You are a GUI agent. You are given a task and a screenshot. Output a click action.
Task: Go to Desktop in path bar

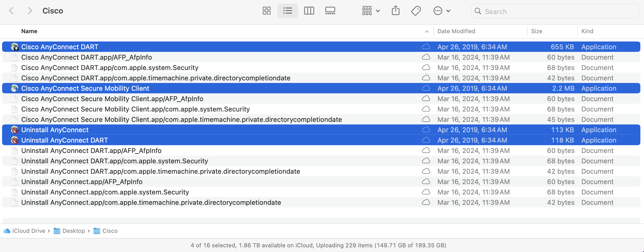(x=74, y=231)
